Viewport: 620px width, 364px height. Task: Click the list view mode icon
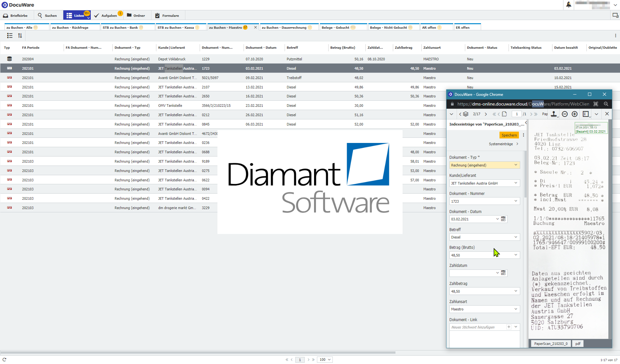pos(10,35)
